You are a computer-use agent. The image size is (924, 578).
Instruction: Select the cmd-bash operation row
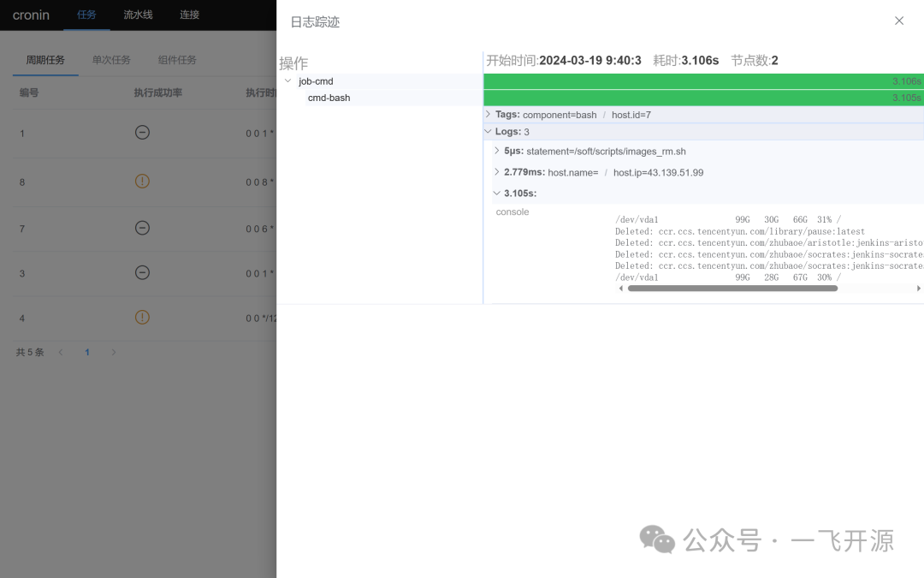[x=380, y=98]
